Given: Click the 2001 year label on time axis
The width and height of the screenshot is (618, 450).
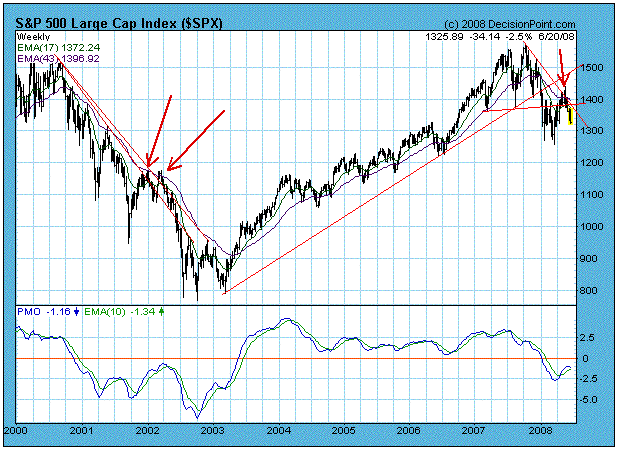Looking at the screenshot, I should coord(82,430).
